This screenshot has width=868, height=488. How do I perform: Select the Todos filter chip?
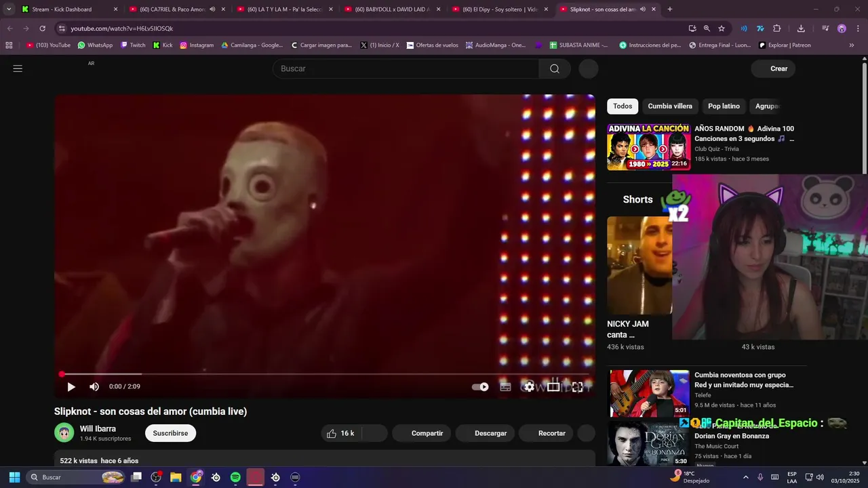623,106
